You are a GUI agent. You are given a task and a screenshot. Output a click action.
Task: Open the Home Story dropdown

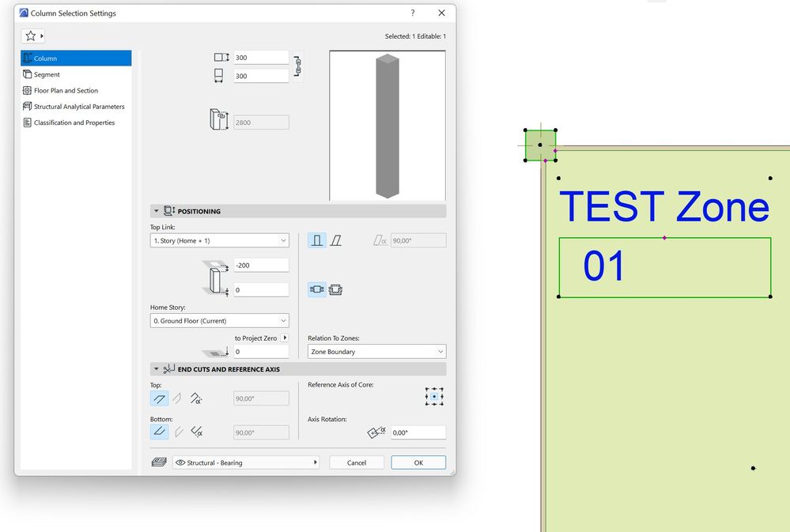click(220, 320)
